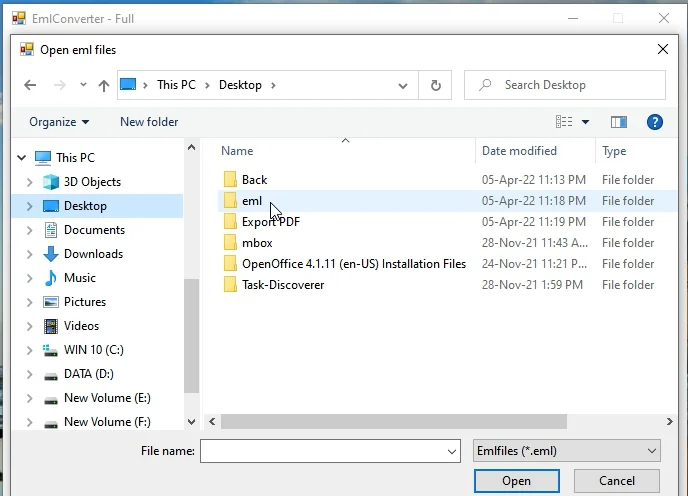Select 3D Objects in sidebar

click(x=92, y=182)
